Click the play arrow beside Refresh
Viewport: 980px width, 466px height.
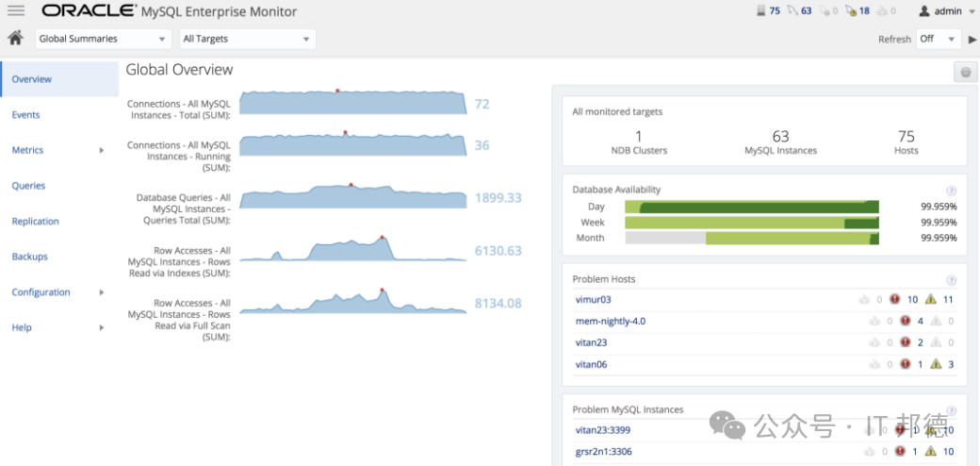click(972, 39)
